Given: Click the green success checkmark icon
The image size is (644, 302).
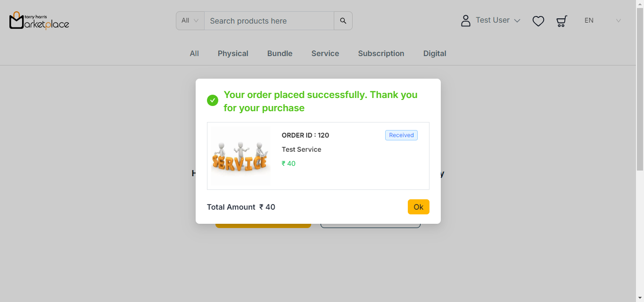Looking at the screenshot, I should coord(213,100).
